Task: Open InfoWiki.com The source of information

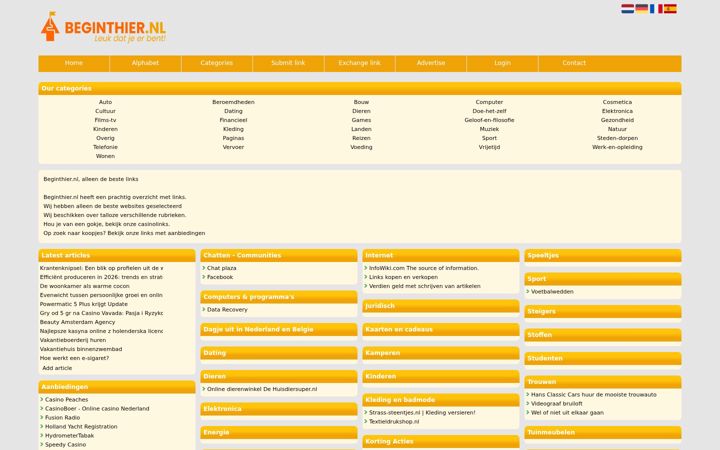Action: [424, 268]
